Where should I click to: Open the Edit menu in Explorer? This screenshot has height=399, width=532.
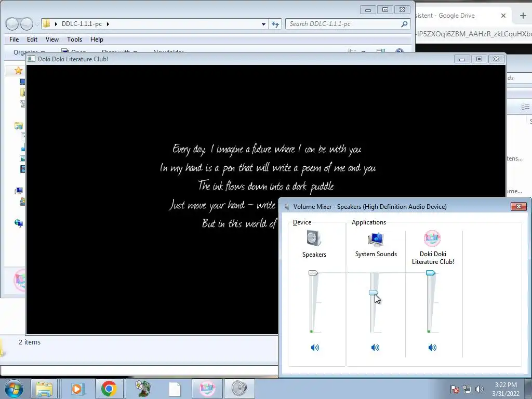tap(32, 39)
